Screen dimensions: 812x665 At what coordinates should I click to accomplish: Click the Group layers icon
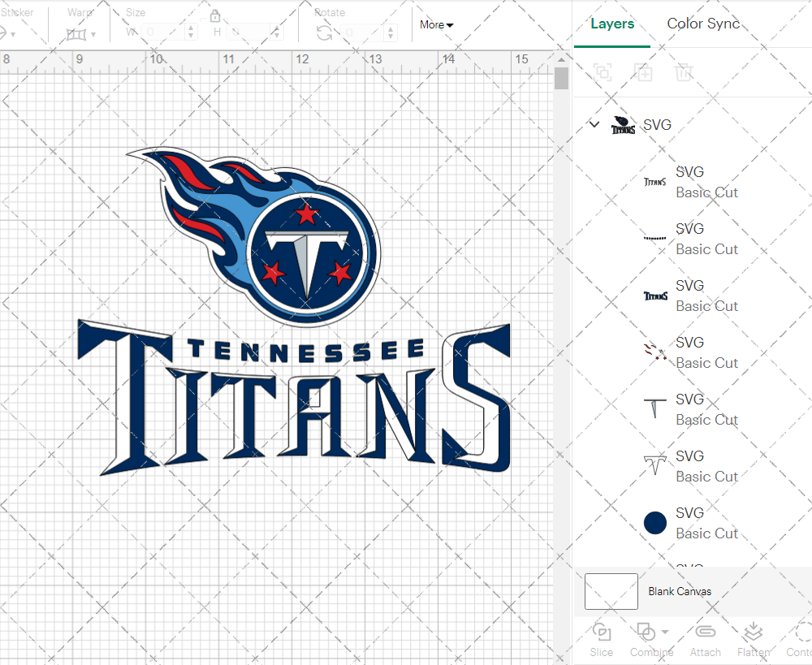(603, 72)
